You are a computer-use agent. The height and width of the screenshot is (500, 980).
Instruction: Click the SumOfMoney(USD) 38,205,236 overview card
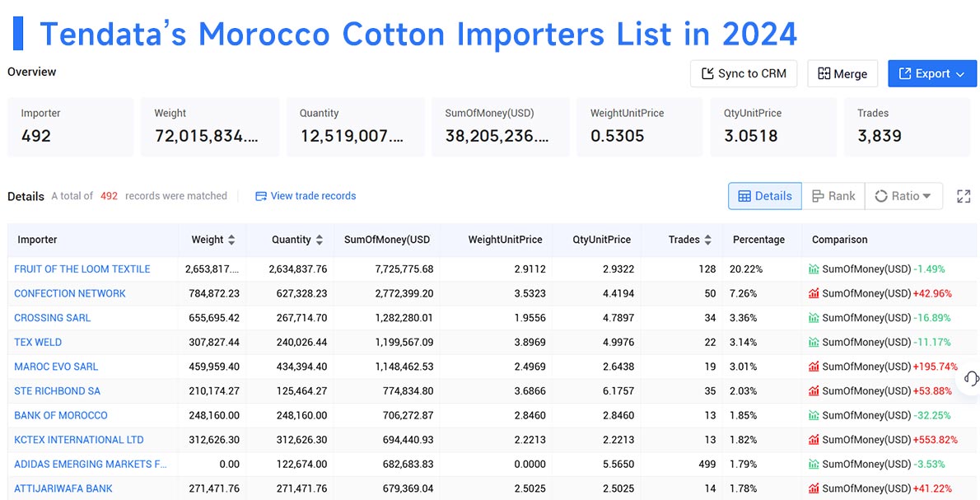click(501, 127)
